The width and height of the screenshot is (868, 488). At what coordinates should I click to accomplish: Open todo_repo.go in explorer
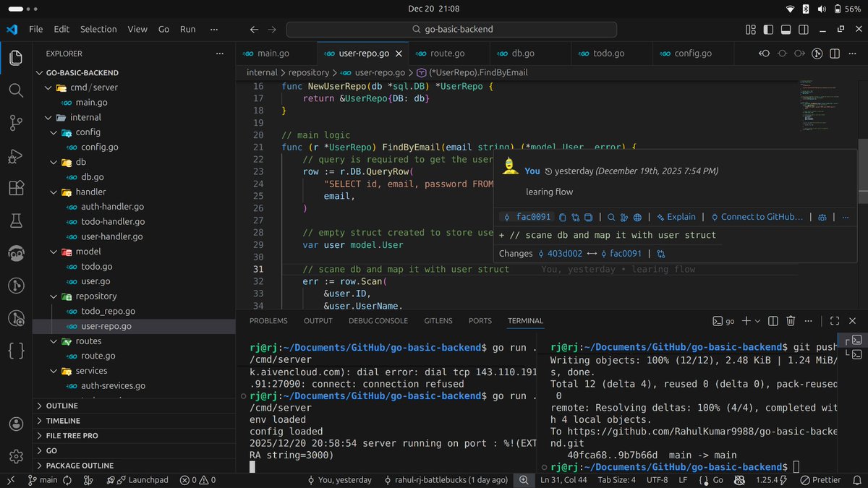[134, 312]
